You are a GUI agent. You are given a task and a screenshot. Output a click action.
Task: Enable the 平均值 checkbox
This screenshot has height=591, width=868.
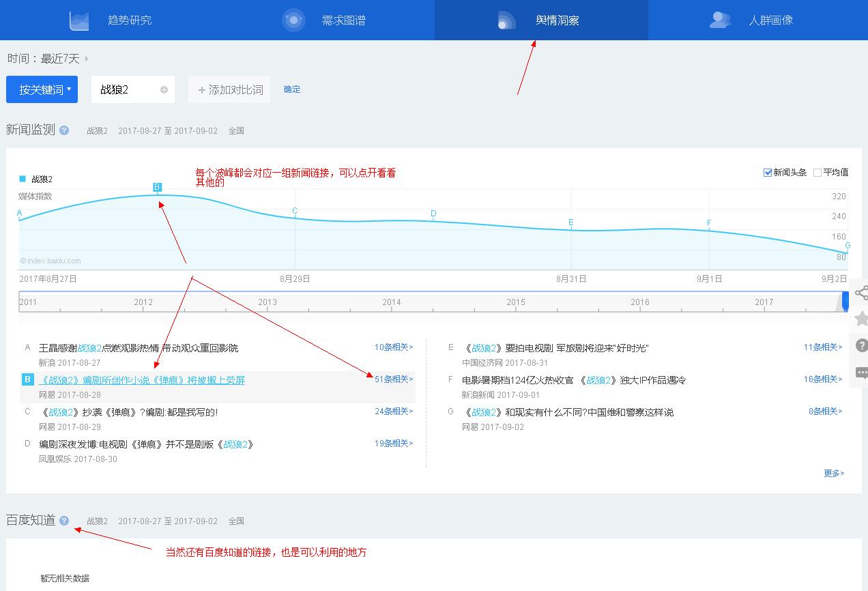point(816,172)
